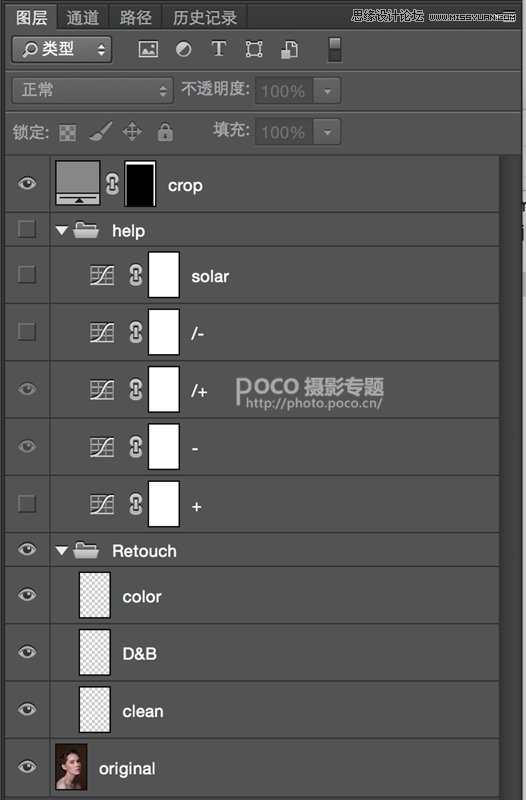Show the /- curves layer
The width and height of the screenshot is (526, 800).
(x=27, y=332)
